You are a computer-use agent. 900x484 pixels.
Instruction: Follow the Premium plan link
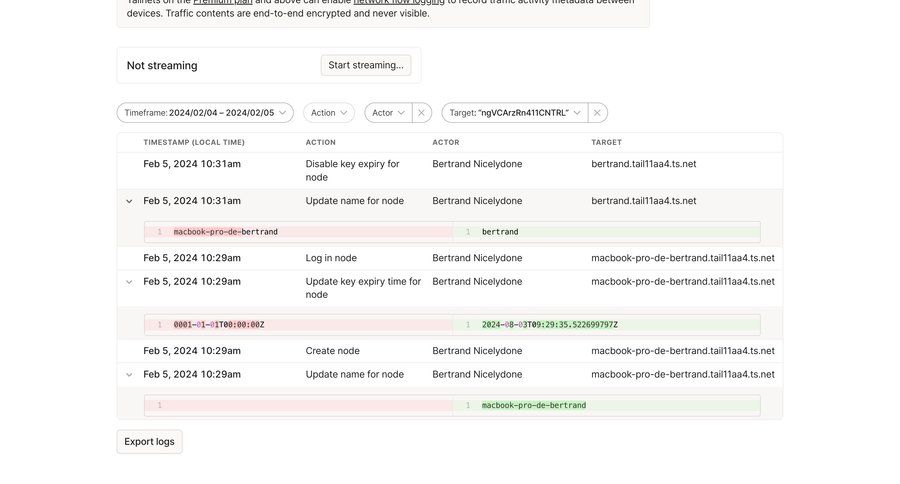223,2
